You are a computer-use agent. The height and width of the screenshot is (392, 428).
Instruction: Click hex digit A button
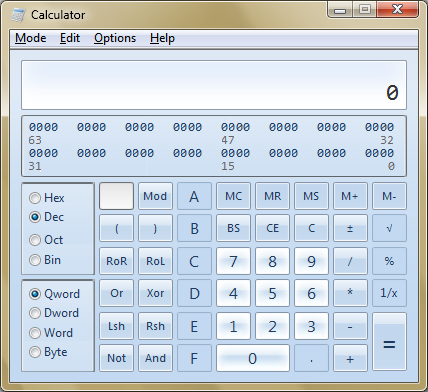pos(194,196)
